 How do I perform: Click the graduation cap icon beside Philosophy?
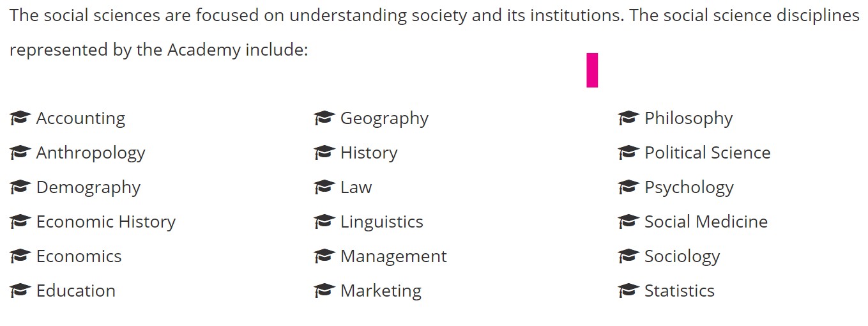(x=628, y=118)
